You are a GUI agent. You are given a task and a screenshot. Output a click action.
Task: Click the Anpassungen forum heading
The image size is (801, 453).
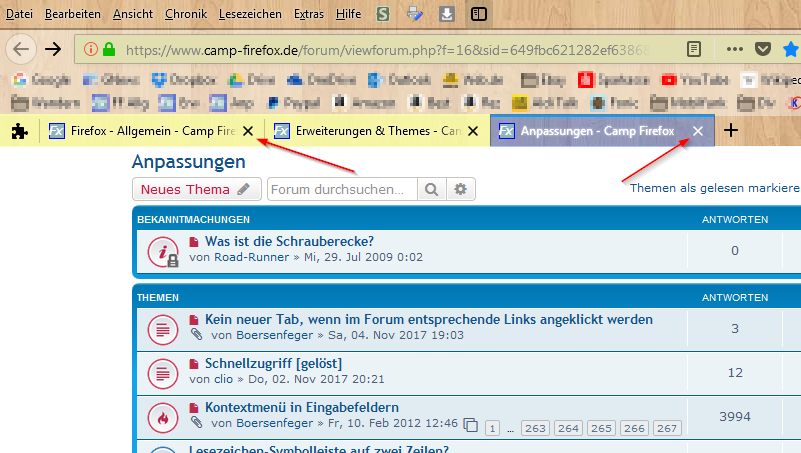(189, 162)
